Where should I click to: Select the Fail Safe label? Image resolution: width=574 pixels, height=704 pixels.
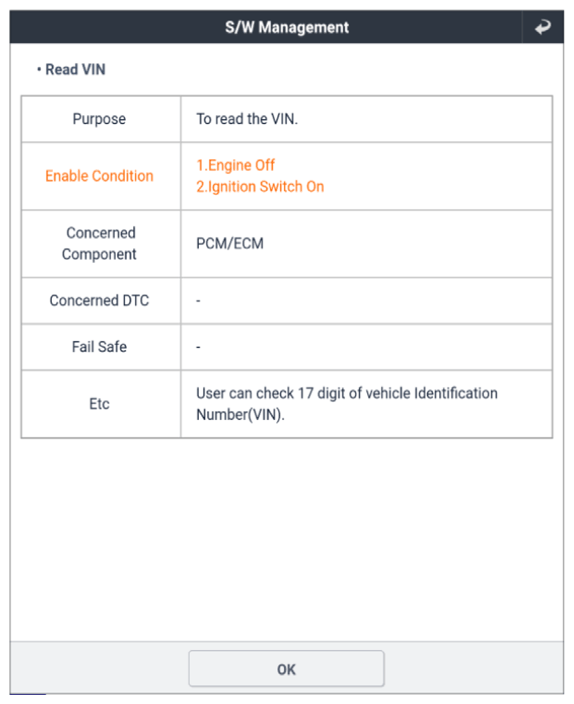tap(99, 347)
